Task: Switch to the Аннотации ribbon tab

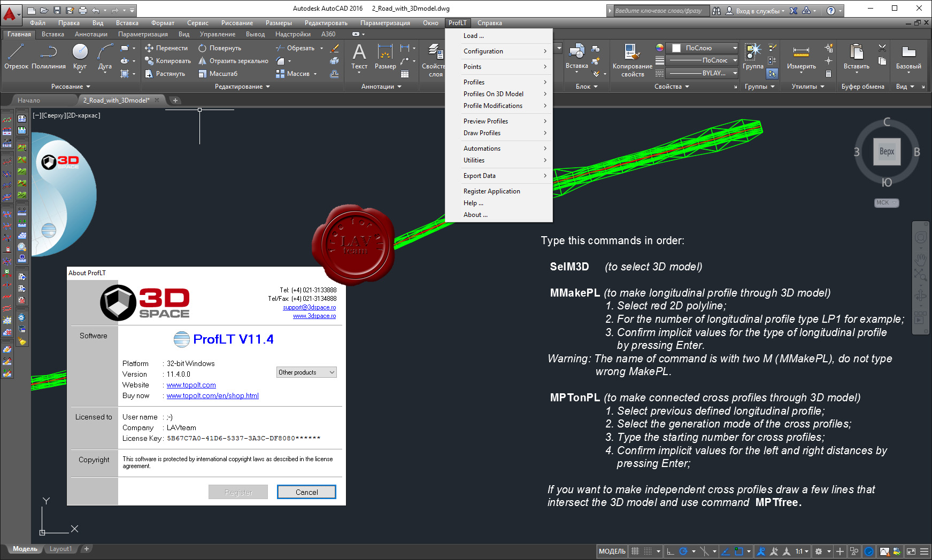Action: coord(91,34)
